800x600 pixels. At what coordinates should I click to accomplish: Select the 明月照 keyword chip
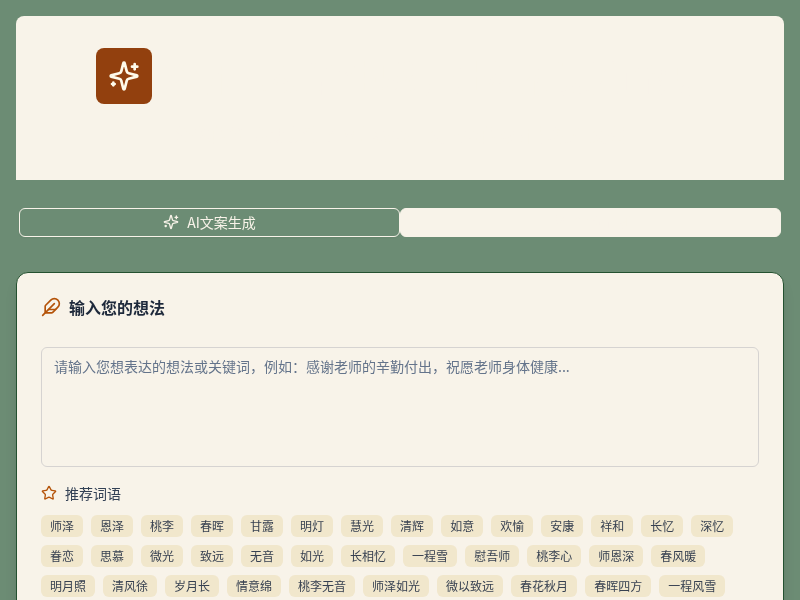(x=68, y=586)
